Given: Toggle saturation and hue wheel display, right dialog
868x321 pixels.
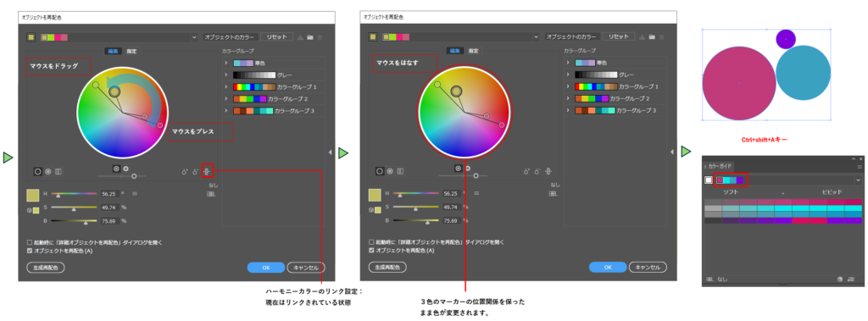Looking at the screenshot, I should coord(459,169).
